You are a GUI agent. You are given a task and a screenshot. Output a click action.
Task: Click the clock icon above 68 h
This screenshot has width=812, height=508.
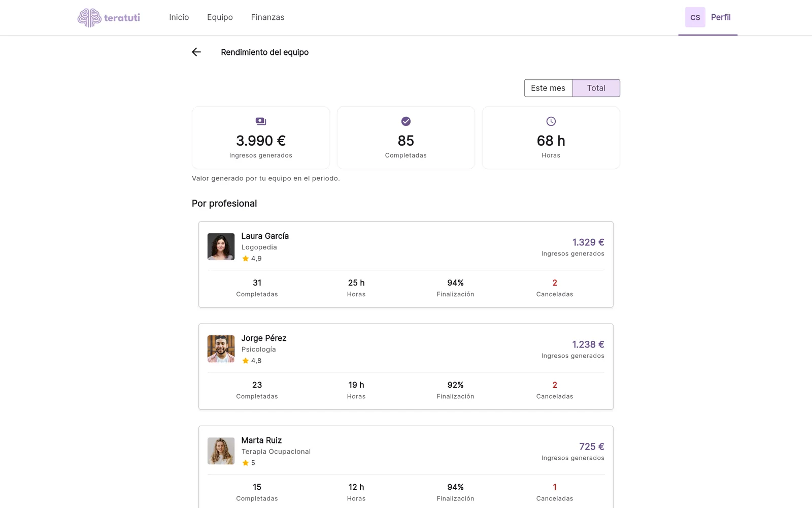point(551,121)
